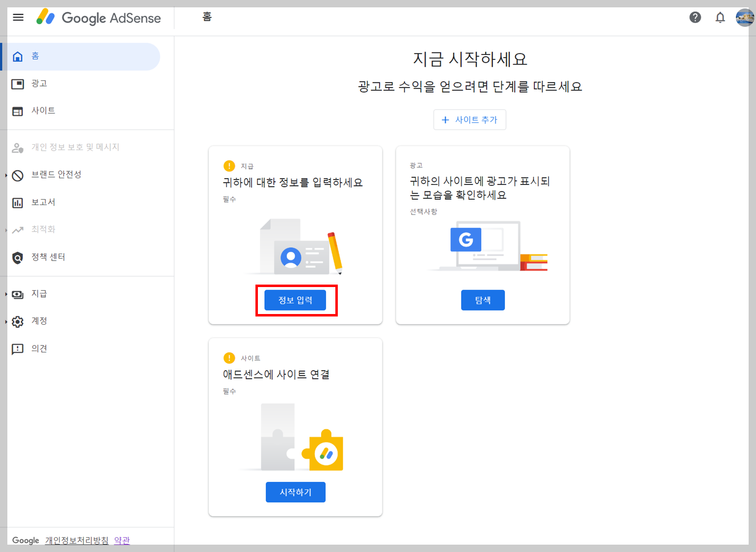Click the heading 귀하에 대한 정보를 입력하세요

point(293,183)
